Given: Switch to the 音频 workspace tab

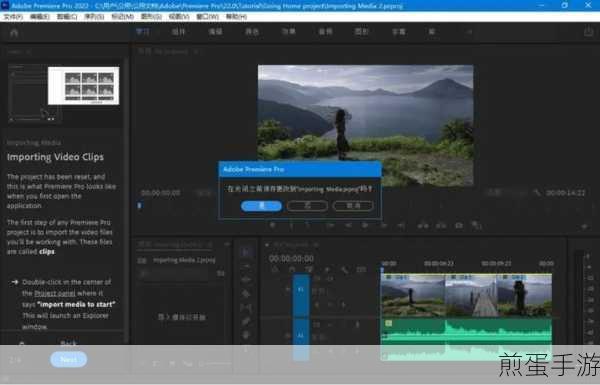Looking at the screenshot, I should 325,32.
